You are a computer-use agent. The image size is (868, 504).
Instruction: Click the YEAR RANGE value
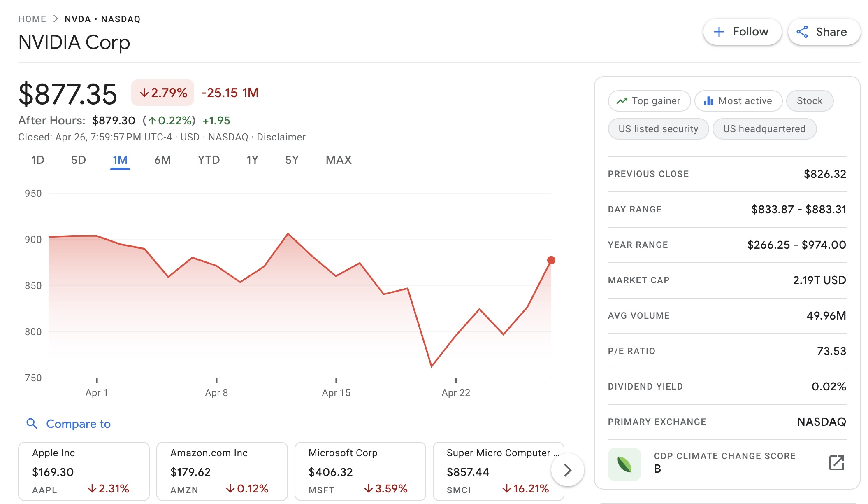pos(796,245)
